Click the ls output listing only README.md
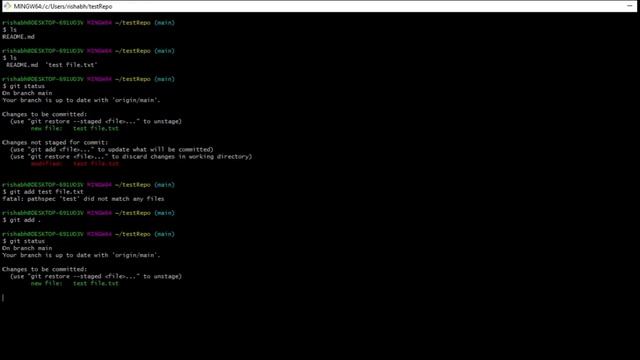 tap(18, 37)
